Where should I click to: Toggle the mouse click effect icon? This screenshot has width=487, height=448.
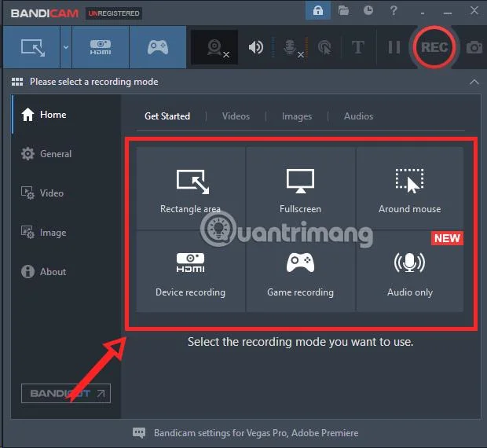(325, 48)
